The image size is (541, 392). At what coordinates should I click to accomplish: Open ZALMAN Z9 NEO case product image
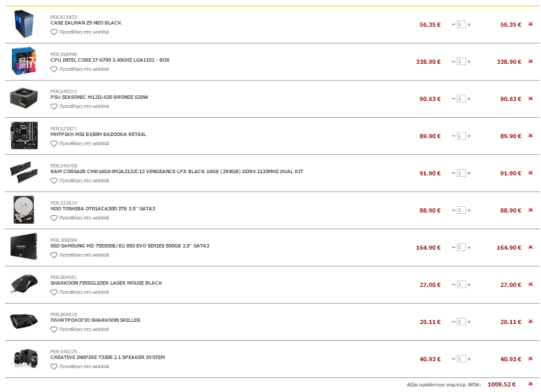[x=24, y=24]
